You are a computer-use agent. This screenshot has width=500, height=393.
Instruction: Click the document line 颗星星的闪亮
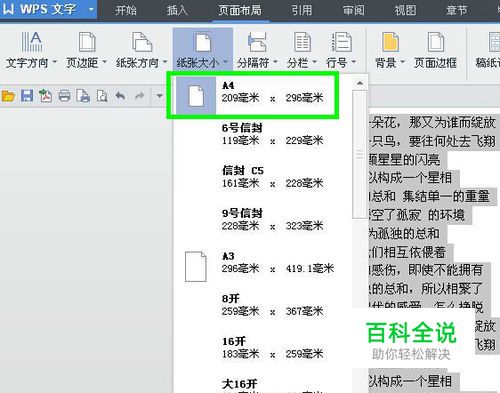tap(404, 160)
